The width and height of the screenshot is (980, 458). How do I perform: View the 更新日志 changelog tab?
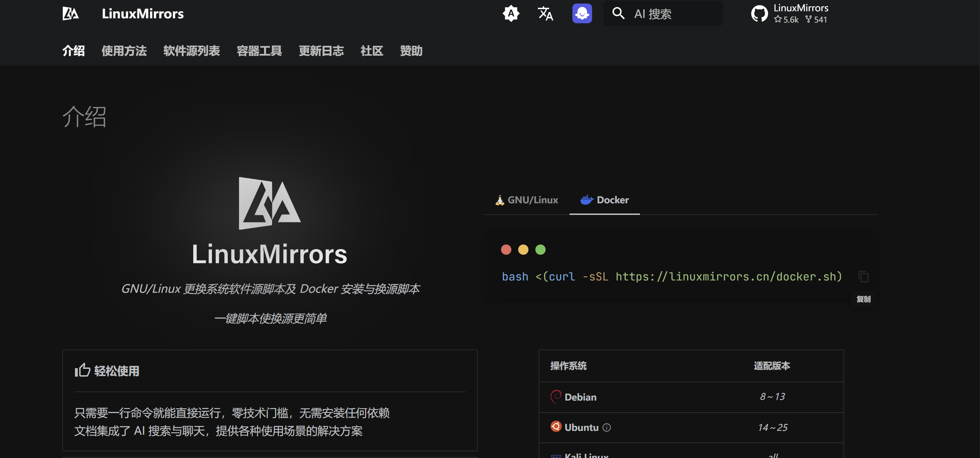pyautogui.click(x=321, y=51)
